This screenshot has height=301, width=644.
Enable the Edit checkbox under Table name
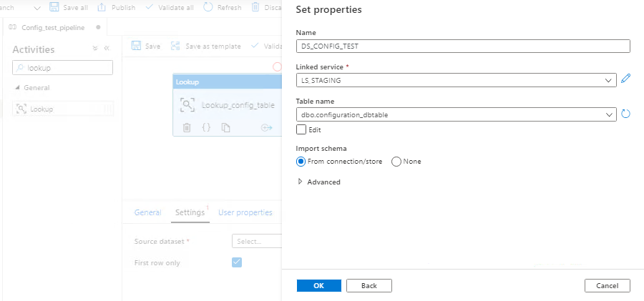pyautogui.click(x=301, y=129)
